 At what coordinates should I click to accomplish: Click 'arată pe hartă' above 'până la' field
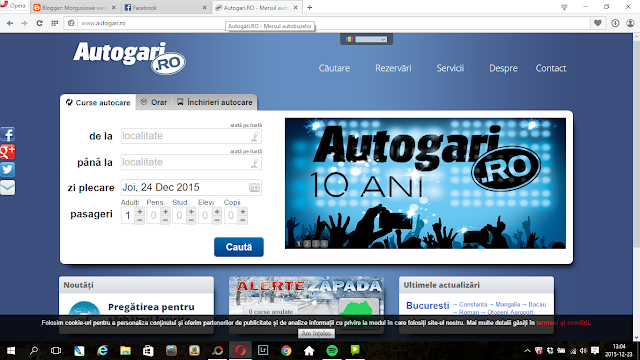pos(246,151)
